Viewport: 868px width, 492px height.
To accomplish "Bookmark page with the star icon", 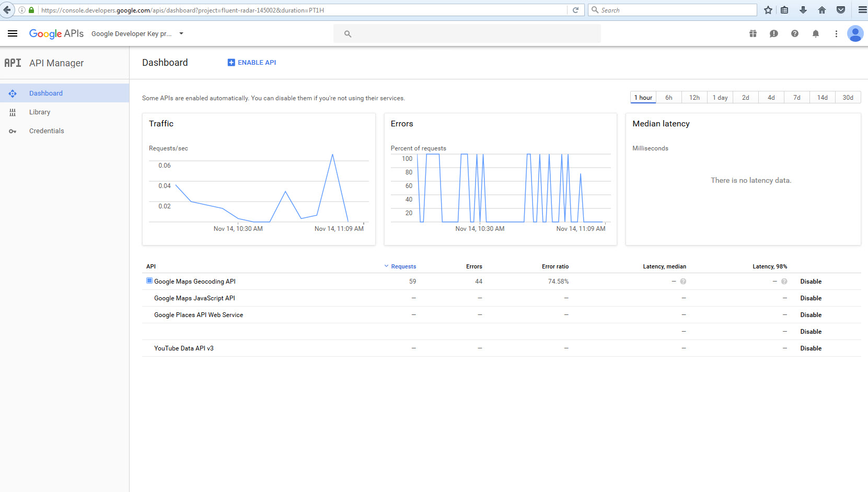I will 768,10.
